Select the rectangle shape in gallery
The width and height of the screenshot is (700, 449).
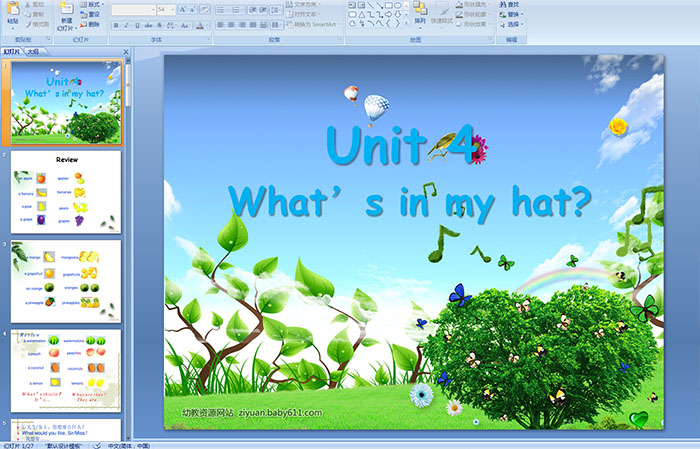point(389,5)
